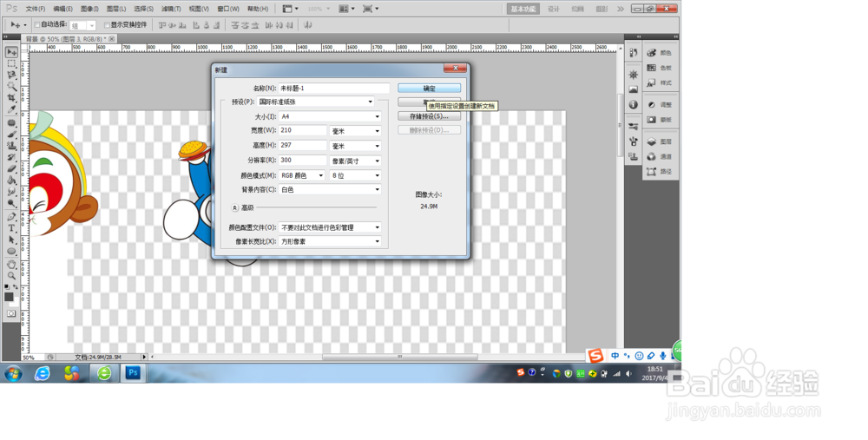Screen dimensions: 868x440
Task: Open the RGB 颜色 color mode dropdown
Action: point(302,175)
